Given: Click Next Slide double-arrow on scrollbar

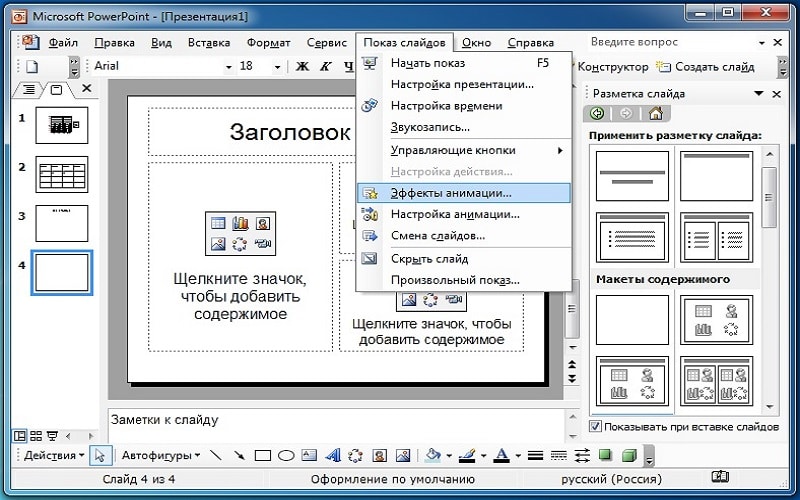Looking at the screenshot, I should pos(572,379).
